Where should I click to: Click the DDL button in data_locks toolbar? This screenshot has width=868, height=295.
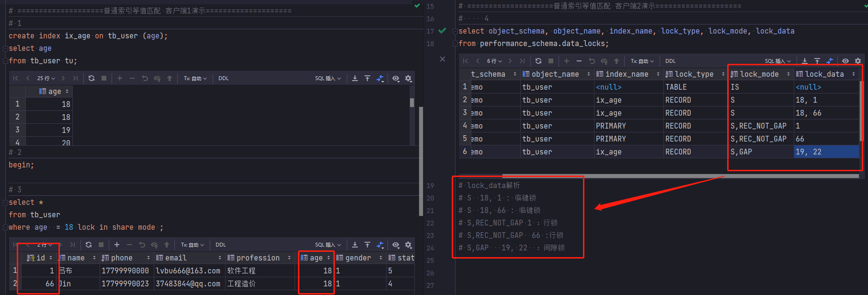[671, 61]
